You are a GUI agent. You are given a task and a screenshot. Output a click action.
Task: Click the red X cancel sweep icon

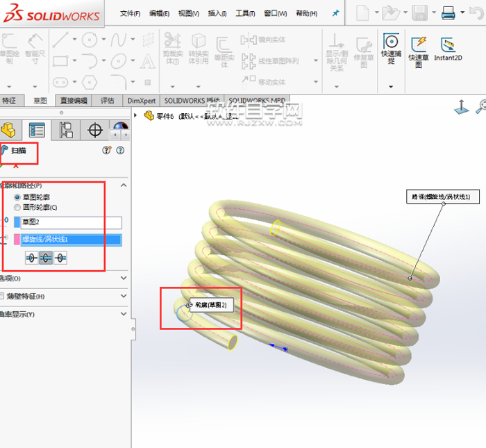click(x=16, y=167)
